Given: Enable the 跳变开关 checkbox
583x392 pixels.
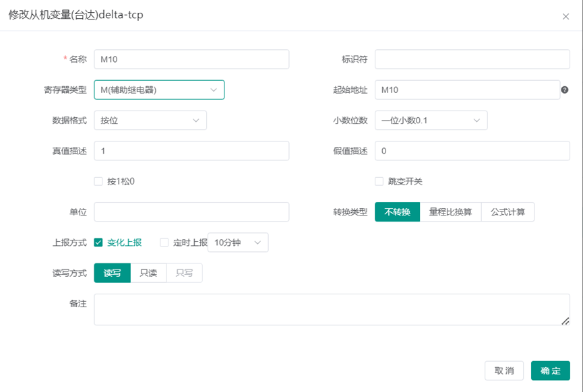Looking at the screenshot, I should click(x=379, y=181).
